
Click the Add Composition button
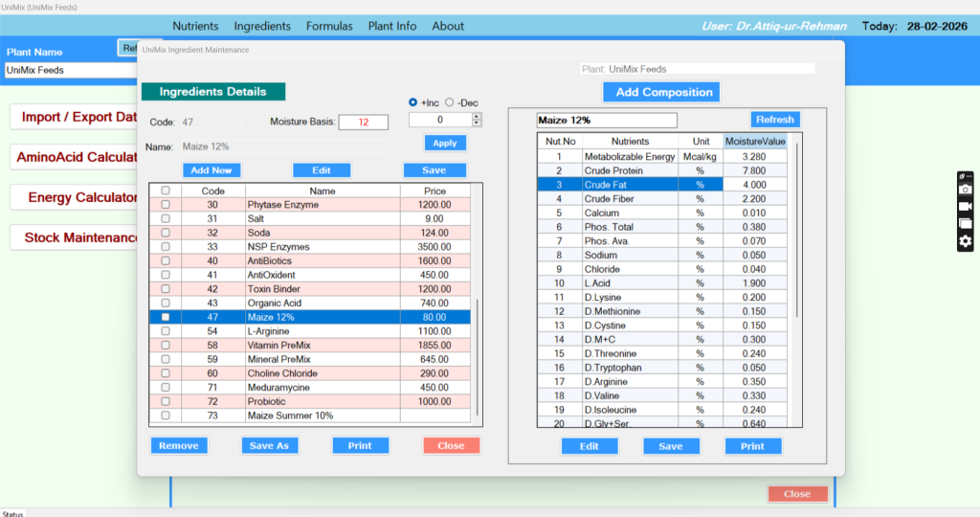[662, 92]
